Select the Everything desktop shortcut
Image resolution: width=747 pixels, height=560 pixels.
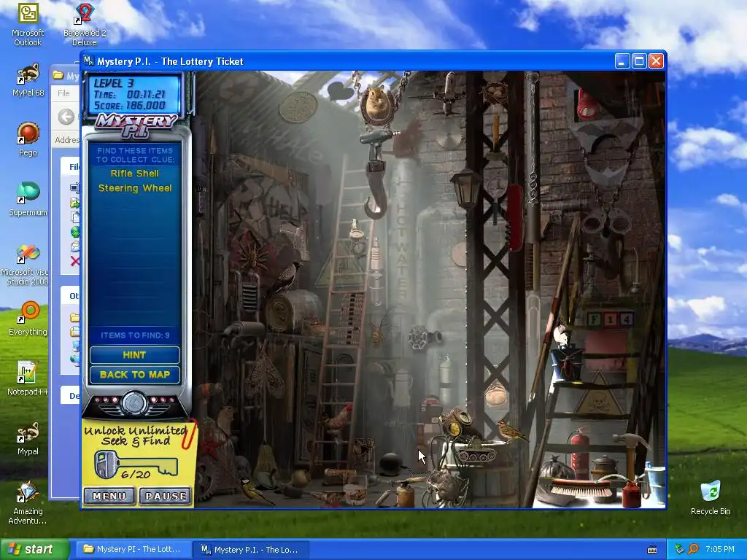[28, 319]
